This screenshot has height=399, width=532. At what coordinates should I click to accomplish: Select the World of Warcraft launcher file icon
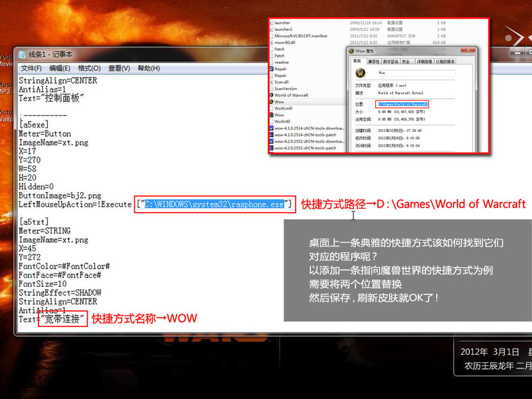pos(271,95)
